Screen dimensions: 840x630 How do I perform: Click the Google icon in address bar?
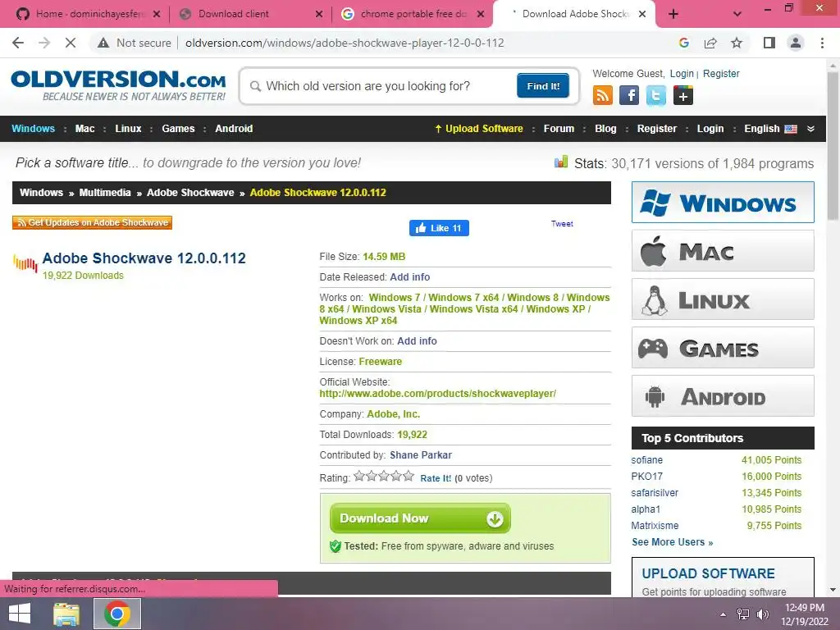683,43
